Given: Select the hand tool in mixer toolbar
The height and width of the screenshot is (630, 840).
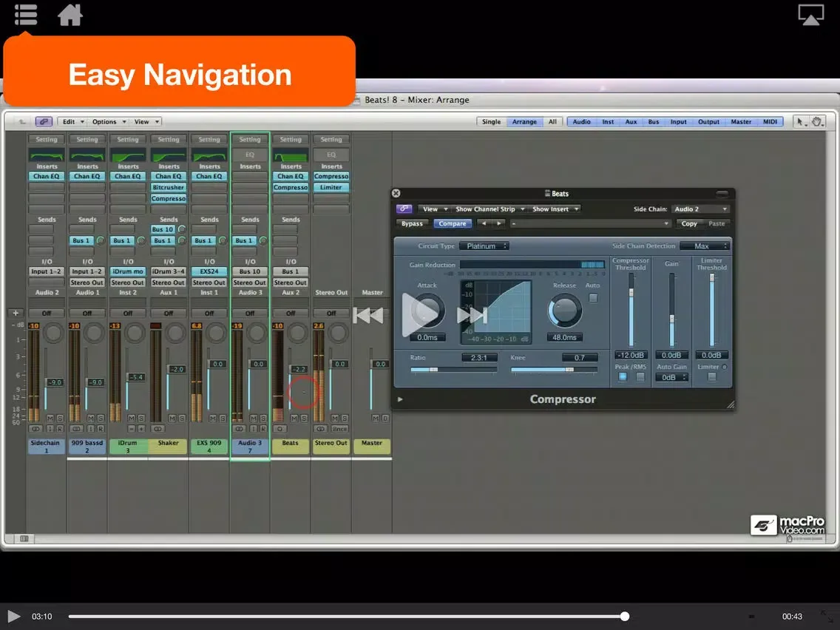Looking at the screenshot, I should 817,122.
